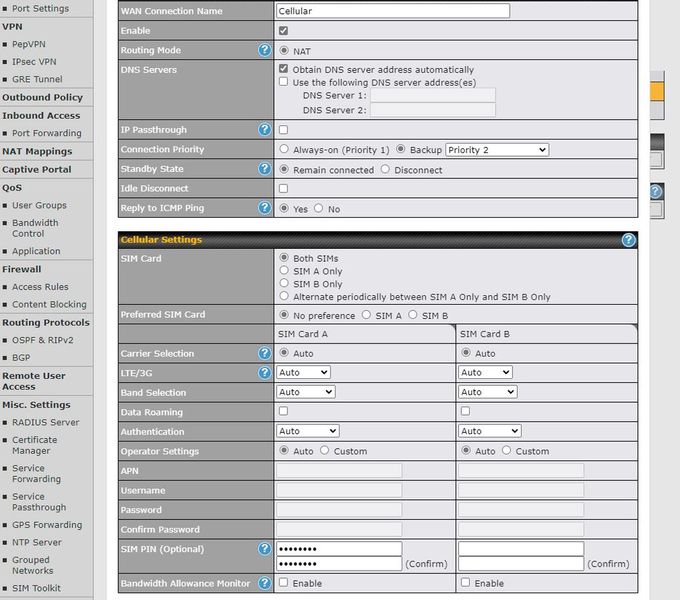The image size is (680, 600).
Task: Open help for Connection Priority
Action: point(264,149)
